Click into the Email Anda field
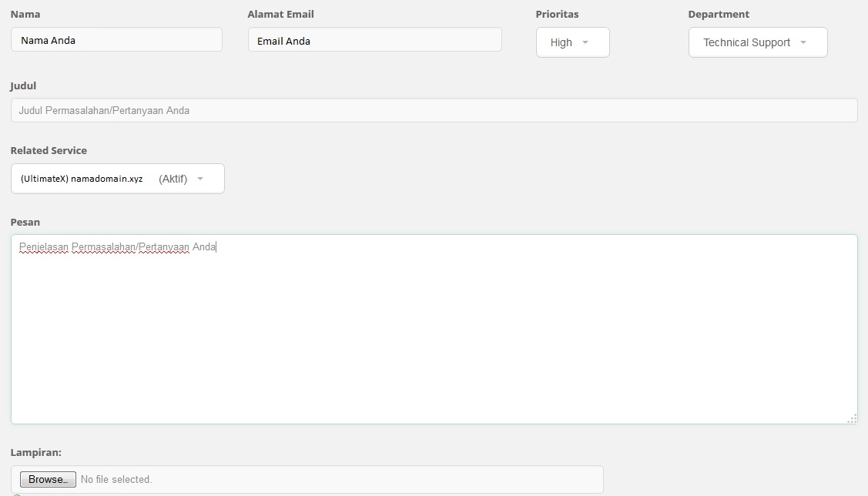The width and height of the screenshot is (868, 496). pyautogui.click(x=374, y=41)
